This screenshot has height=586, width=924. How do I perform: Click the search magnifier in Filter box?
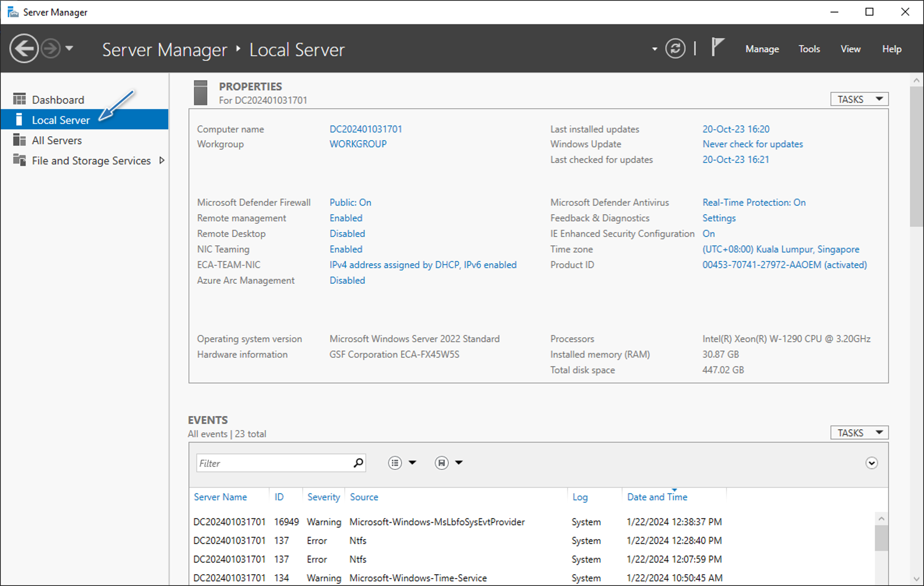358,463
